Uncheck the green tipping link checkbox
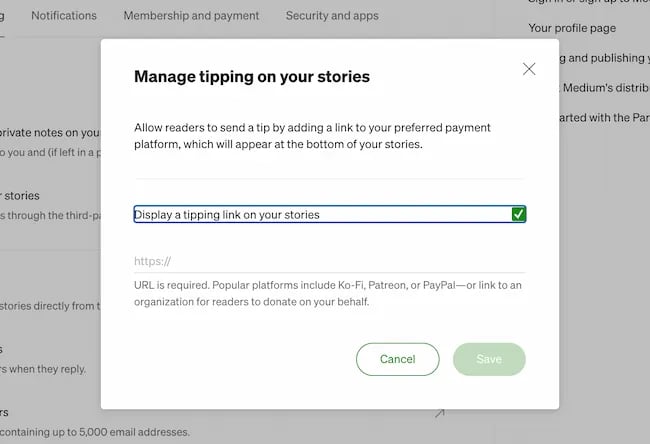Image resolution: width=650 pixels, height=444 pixels. [x=518, y=214]
